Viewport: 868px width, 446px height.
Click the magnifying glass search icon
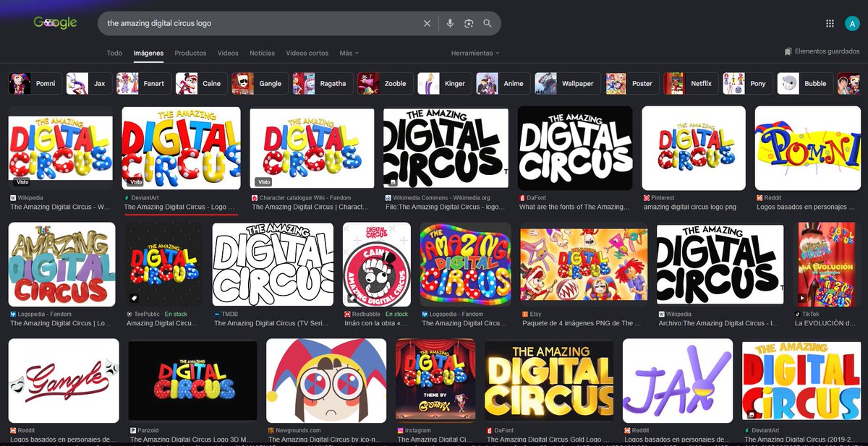point(488,23)
